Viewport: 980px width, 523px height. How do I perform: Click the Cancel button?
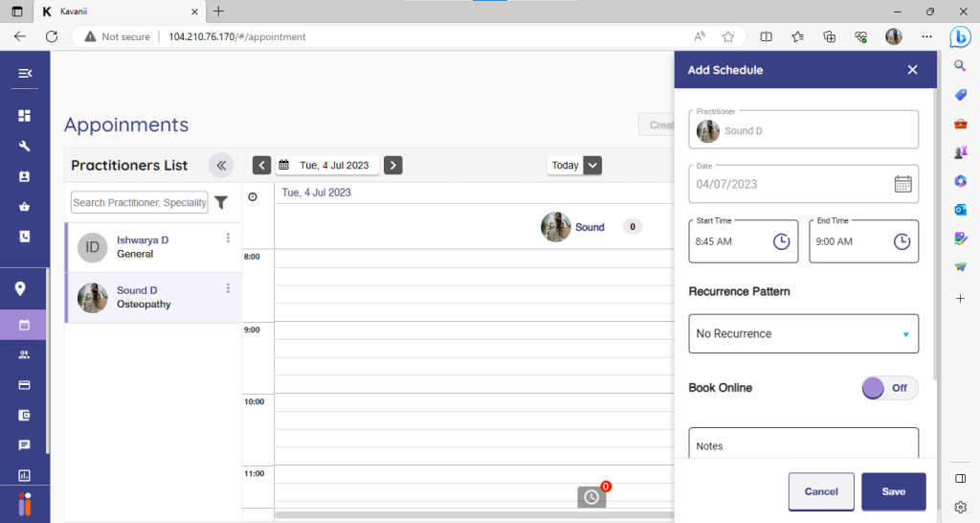(820, 491)
